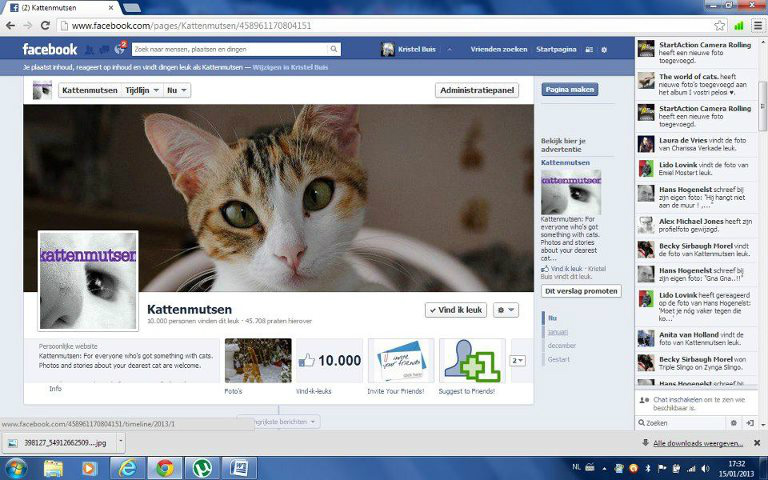Open chat options gear icon in chat sidebar
768x480 pixels.
tap(733, 423)
